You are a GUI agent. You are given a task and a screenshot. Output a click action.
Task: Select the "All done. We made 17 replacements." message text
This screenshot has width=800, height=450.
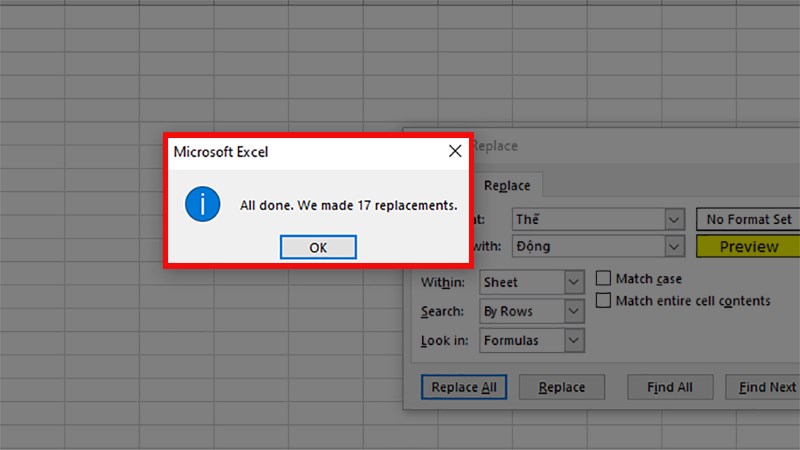pos(348,206)
